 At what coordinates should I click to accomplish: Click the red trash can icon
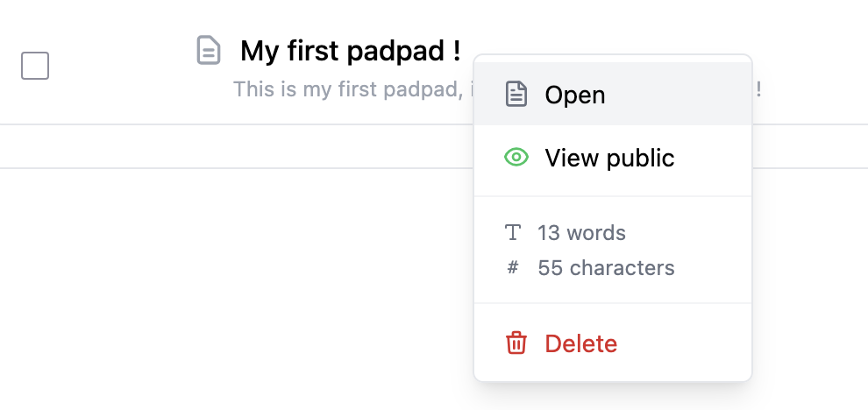pos(516,343)
